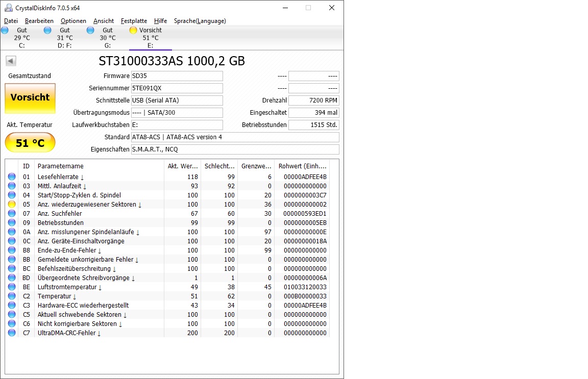Click the Schlecht... column header

coord(219,166)
